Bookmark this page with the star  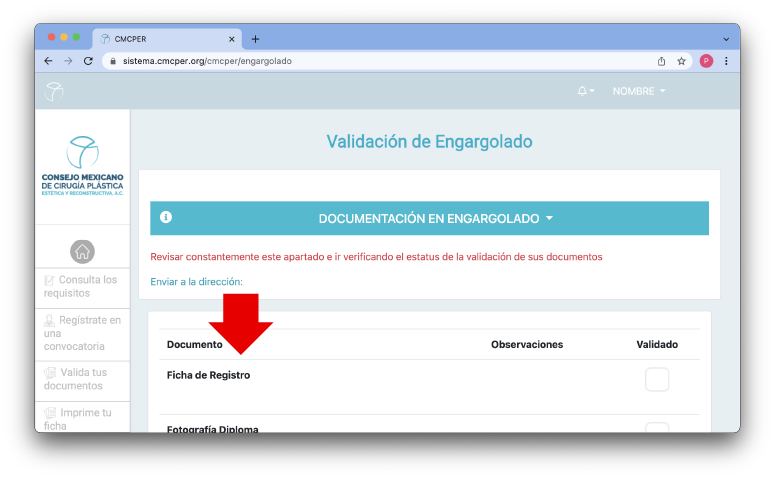pyautogui.click(x=681, y=61)
